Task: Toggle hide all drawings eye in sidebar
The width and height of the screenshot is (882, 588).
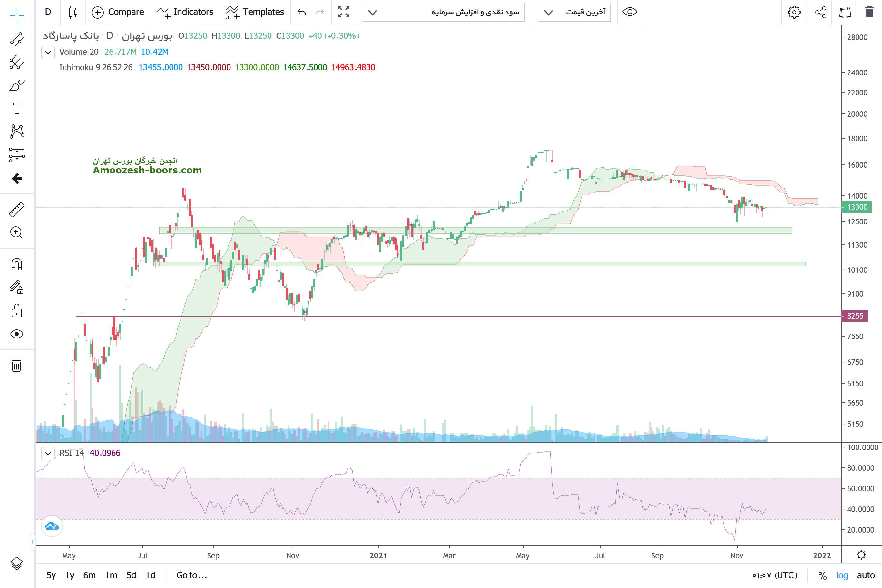Action: coord(17,334)
